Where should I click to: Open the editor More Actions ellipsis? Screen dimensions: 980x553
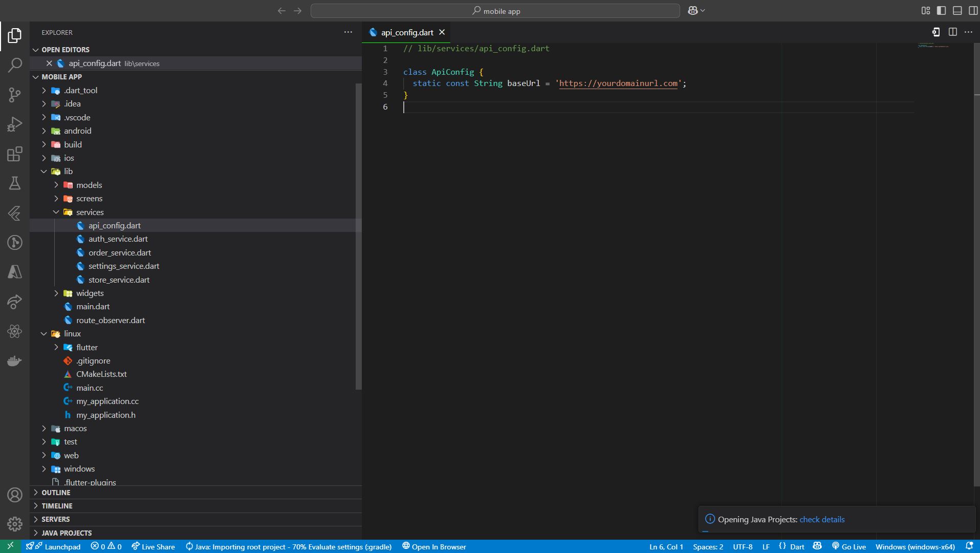(x=968, y=32)
